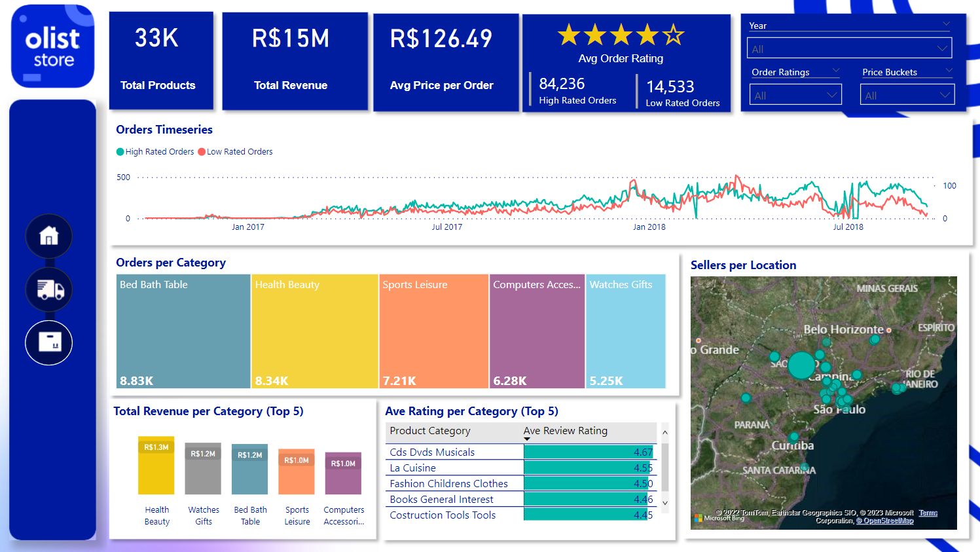
Task: Select the Fashion Childrens Clothes row
Action: (x=521, y=483)
